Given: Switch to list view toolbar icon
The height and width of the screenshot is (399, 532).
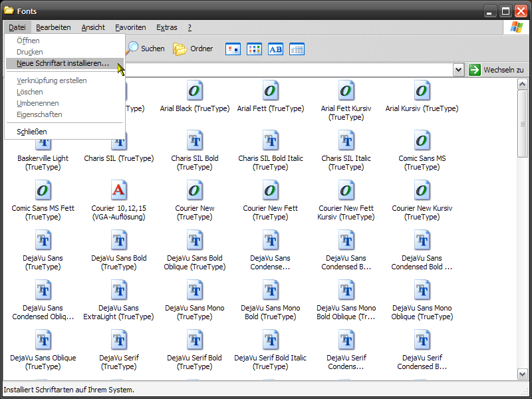Looking at the screenshot, I should pyautogui.click(x=254, y=49).
